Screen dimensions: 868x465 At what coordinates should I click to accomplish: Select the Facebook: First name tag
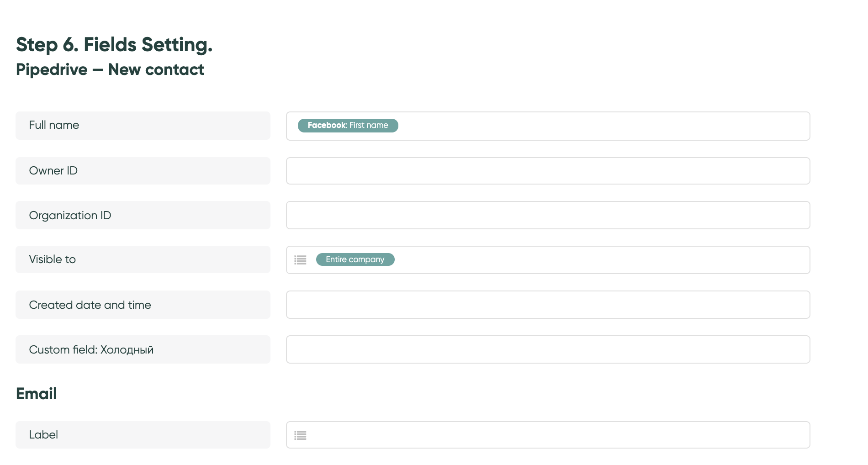coord(348,126)
